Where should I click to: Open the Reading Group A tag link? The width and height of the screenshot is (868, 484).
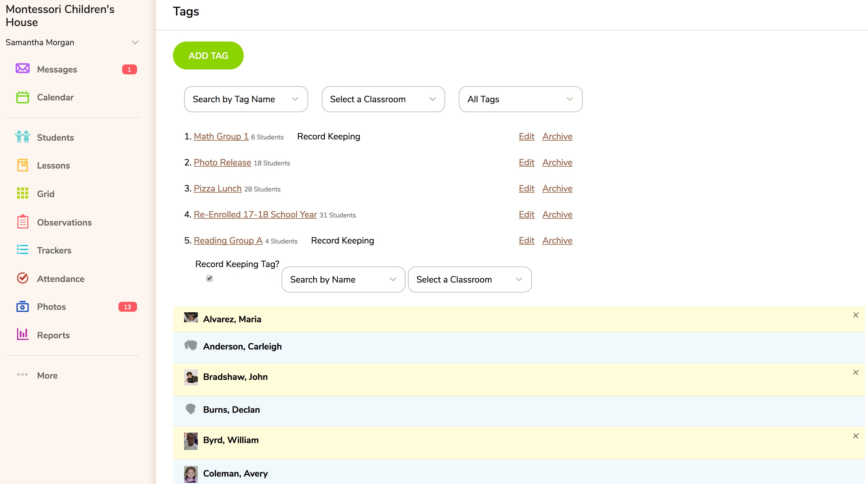228,240
